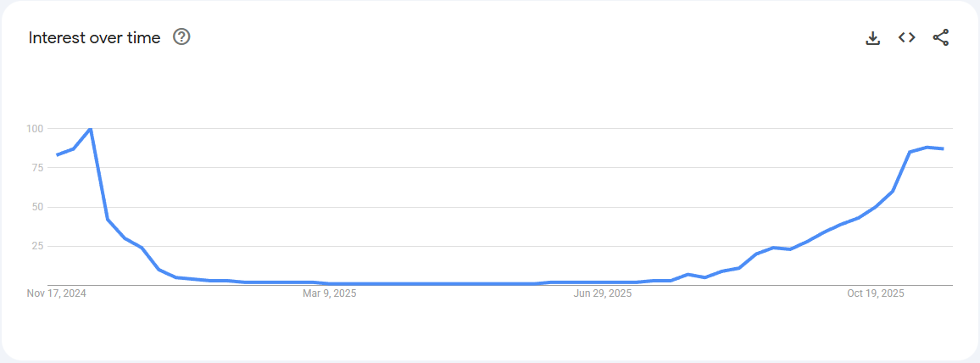Click the Mar 9, 2025 date label
Viewport: 980px width, 363px height.
[x=330, y=293]
